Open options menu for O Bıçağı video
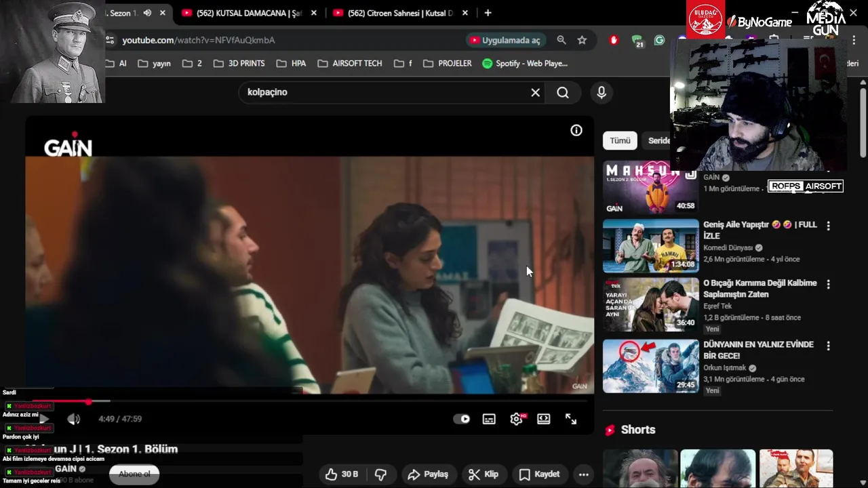This screenshot has width=868, height=488. pos(828,285)
